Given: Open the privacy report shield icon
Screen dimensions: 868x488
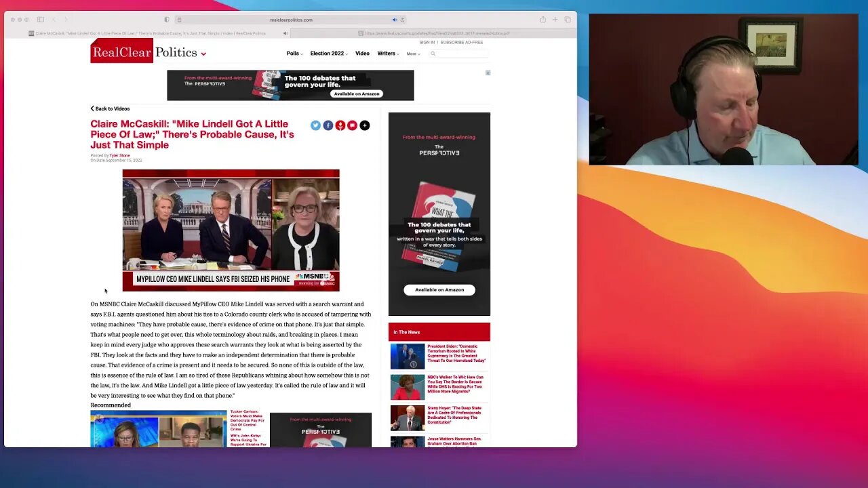Looking at the screenshot, I should tap(167, 20).
